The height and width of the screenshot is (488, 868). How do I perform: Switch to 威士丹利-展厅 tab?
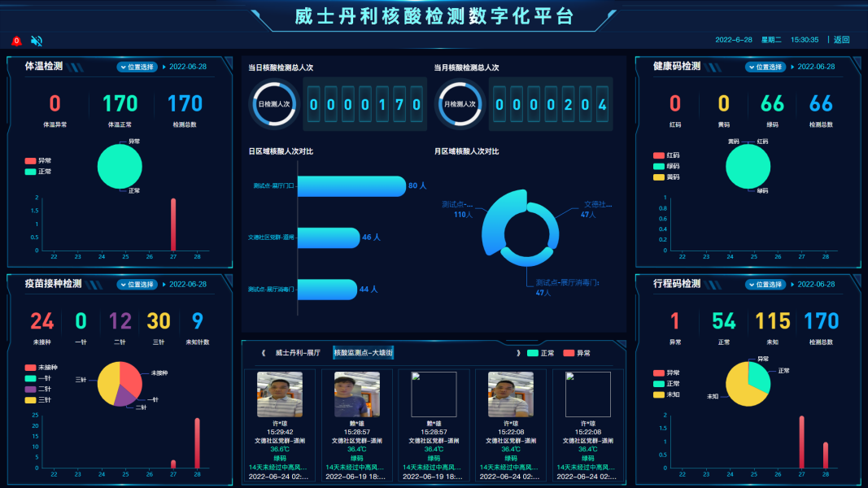point(298,353)
